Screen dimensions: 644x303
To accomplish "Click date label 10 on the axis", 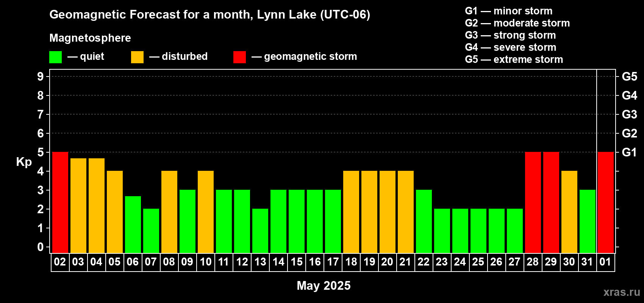I will [x=206, y=262].
